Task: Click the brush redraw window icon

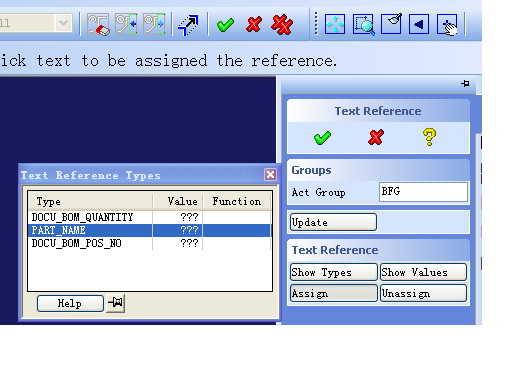Action: [391, 23]
